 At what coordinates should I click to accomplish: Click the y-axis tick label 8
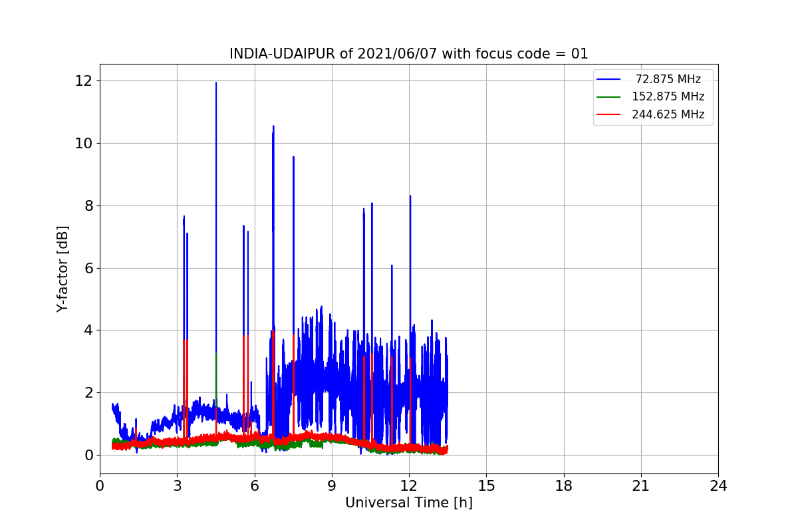point(88,205)
